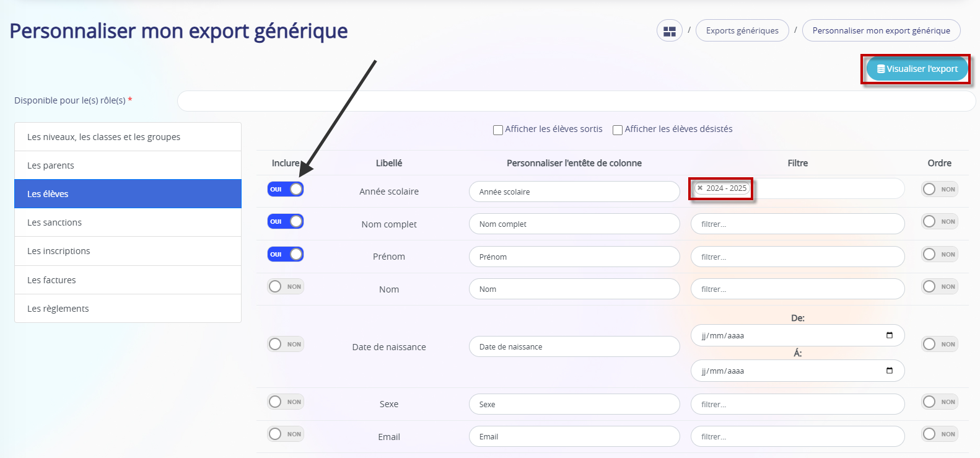
Task: Click the Visualiser l'export button
Action: pos(917,69)
